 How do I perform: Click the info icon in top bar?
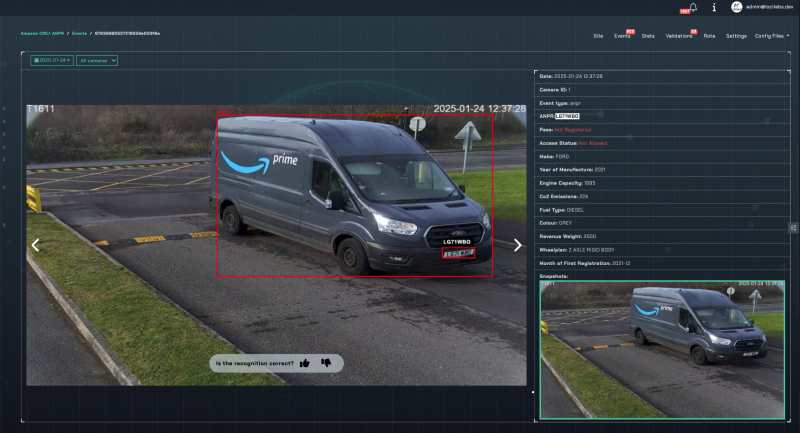pos(714,7)
